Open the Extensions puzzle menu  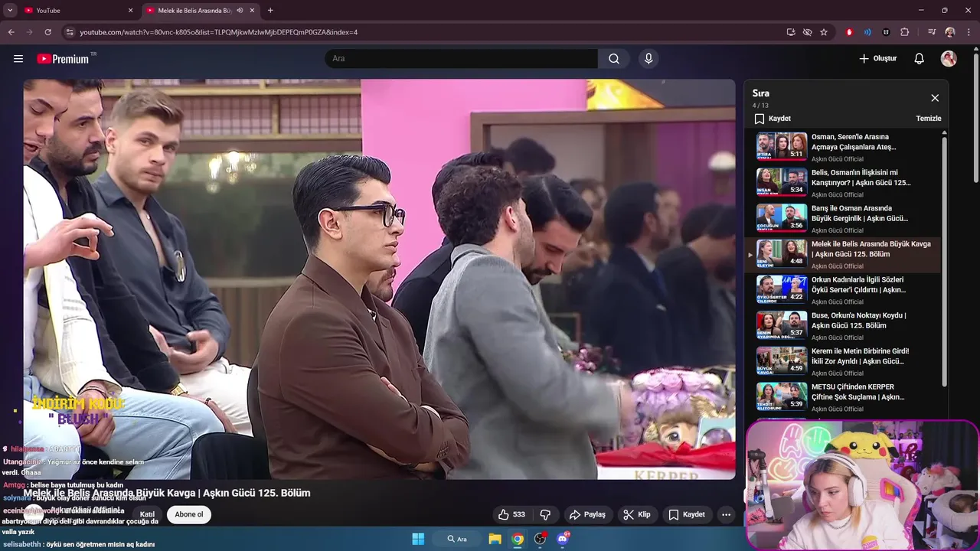pos(905,32)
